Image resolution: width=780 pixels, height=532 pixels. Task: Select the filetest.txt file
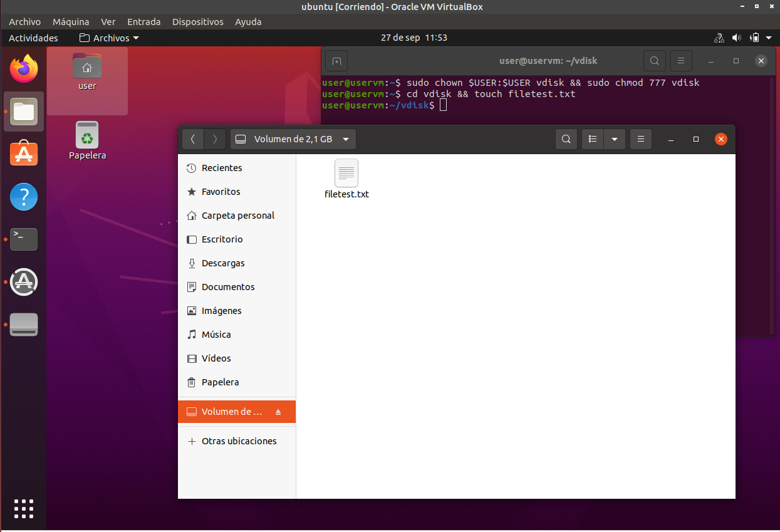point(346,179)
